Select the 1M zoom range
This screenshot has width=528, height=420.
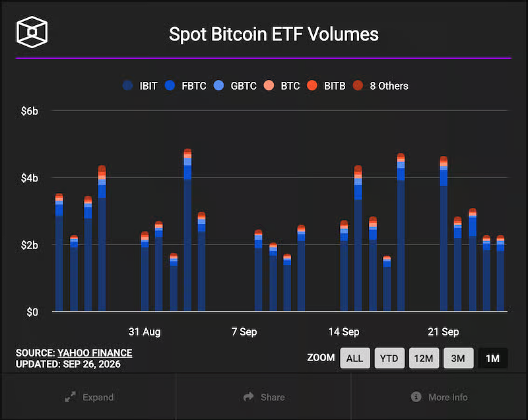coord(492,358)
